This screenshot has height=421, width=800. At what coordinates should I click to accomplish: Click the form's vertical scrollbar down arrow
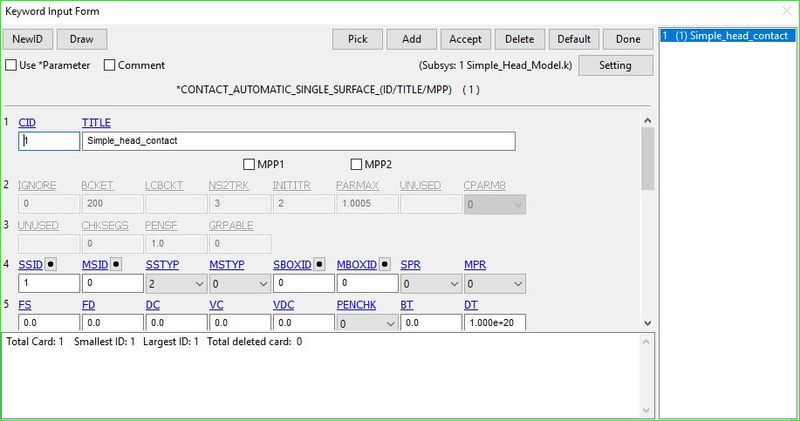(647, 323)
